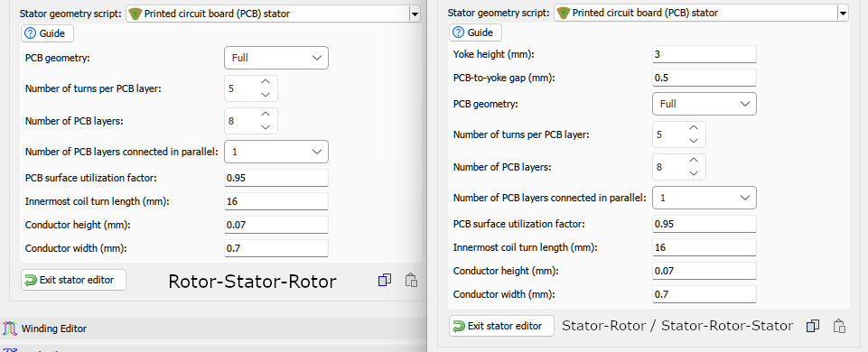Viewport: 868px width, 352px height.
Task: Decrease number of PCB layers in right panel
Action: 694,173
